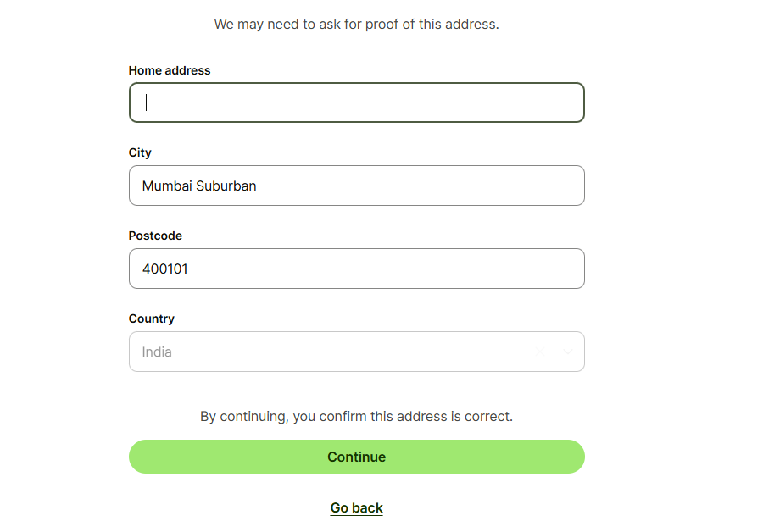Click the Postcode field containing 400101
The width and height of the screenshot is (780, 532).
(x=356, y=269)
